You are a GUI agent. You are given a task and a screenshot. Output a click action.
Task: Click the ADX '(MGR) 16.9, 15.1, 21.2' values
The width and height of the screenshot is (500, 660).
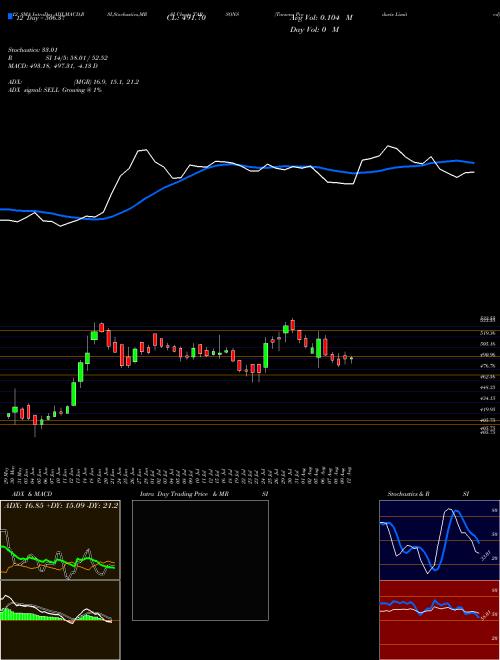tap(106, 82)
